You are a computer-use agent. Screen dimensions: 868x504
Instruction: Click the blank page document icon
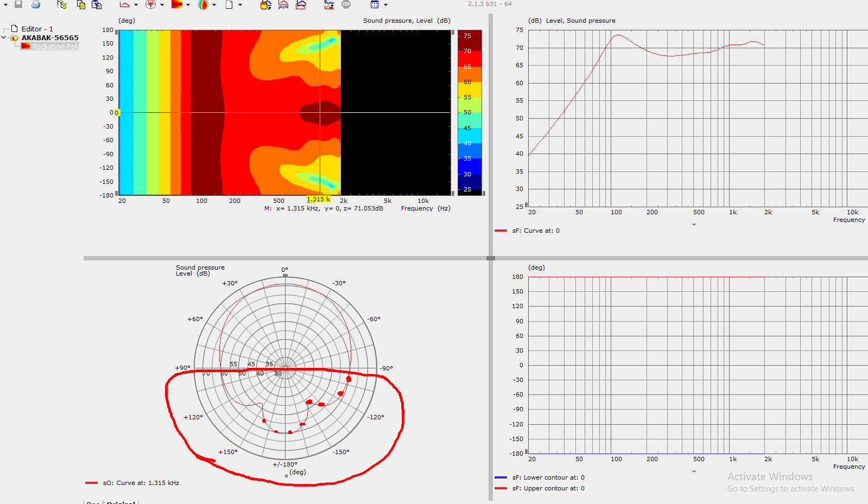coord(229,4)
